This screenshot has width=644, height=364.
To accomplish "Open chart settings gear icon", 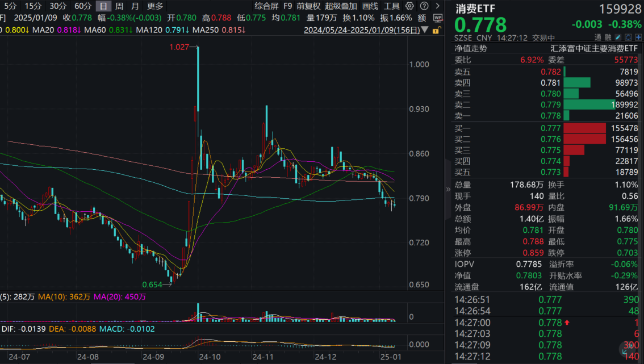I will tap(409, 6).
